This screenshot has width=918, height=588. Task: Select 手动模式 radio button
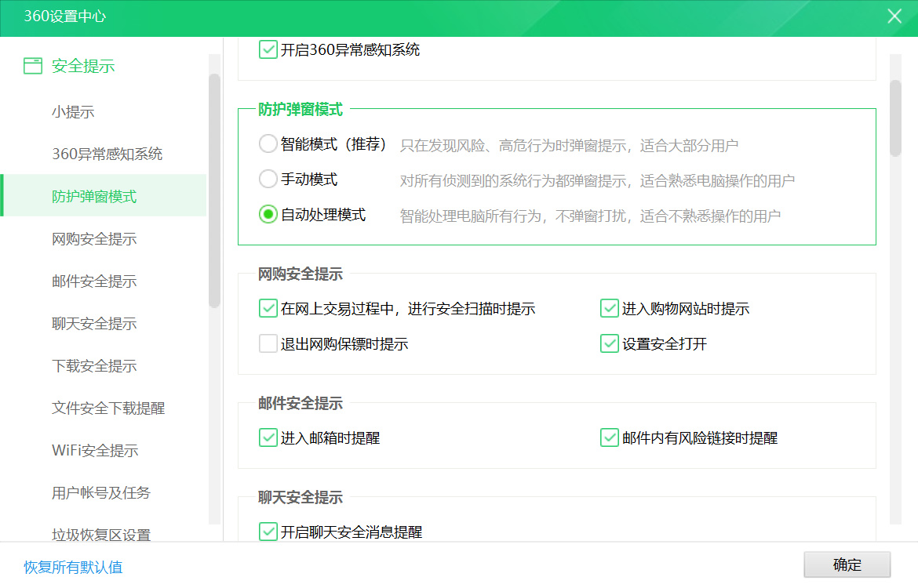(268, 179)
